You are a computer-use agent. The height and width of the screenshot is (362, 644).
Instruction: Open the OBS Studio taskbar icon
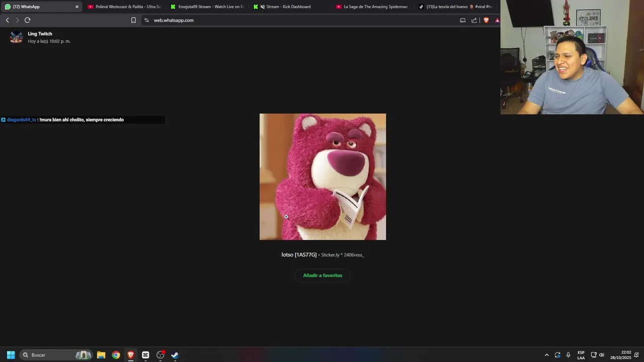[x=160, y=355]
